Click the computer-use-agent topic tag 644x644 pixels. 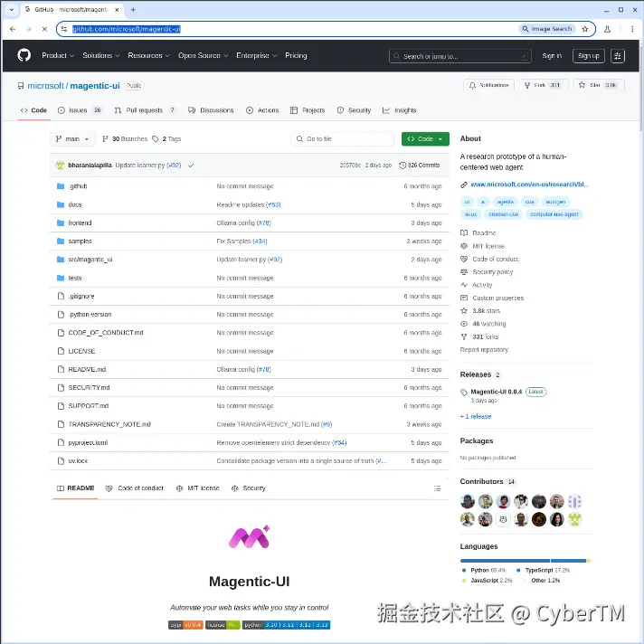coord(554,214)
